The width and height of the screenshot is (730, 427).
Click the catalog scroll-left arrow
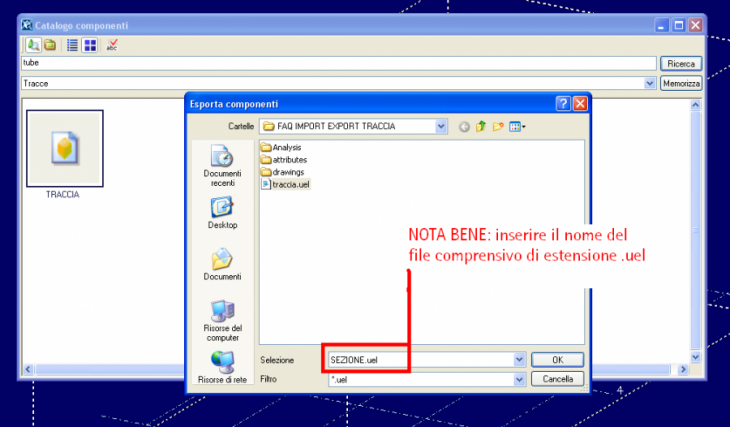tap(28, 369)
